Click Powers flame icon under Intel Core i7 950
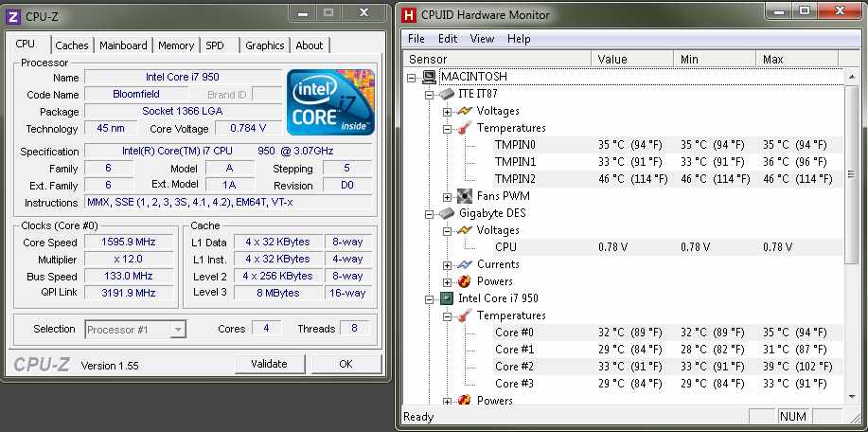868x432 pixels. coord(465,400)
